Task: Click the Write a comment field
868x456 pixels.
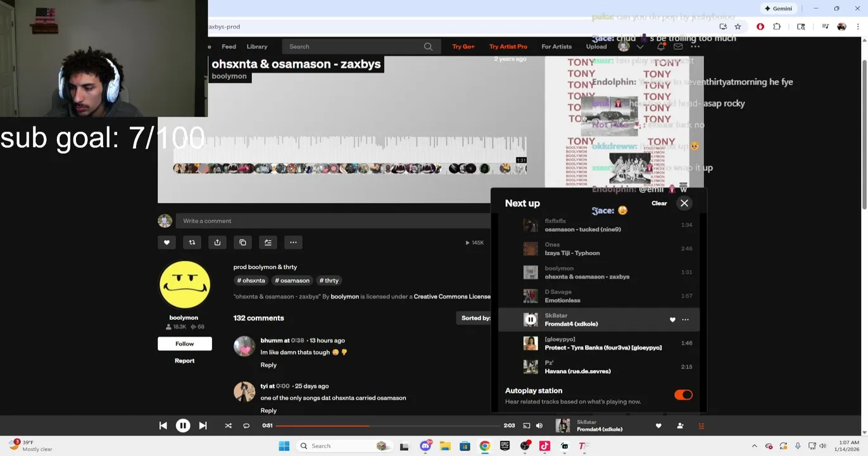Action: (x=333, y=221)
